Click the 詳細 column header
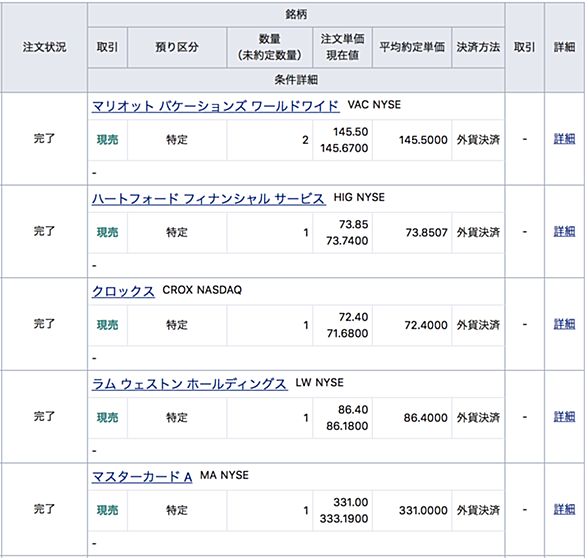 pyautogui.click(x=564, y=47)
